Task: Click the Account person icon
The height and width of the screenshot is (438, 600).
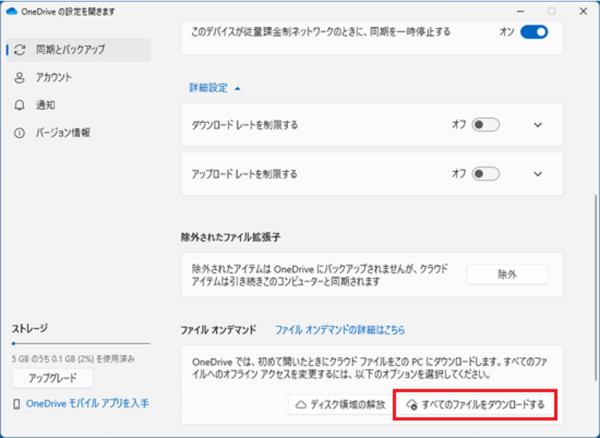Action: [x=19, y=77]
